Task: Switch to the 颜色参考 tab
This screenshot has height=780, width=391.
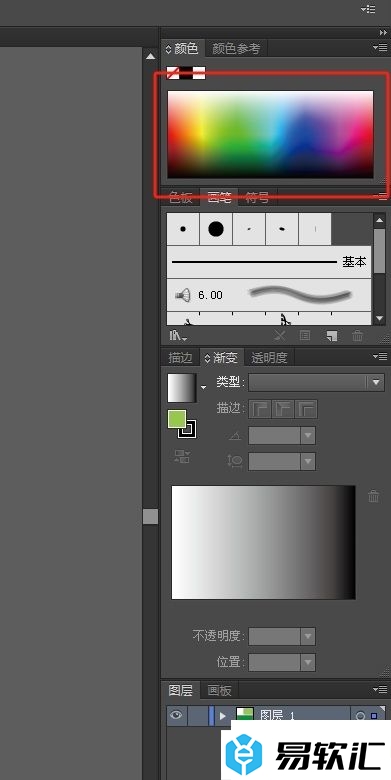Action: pos(236,49)
